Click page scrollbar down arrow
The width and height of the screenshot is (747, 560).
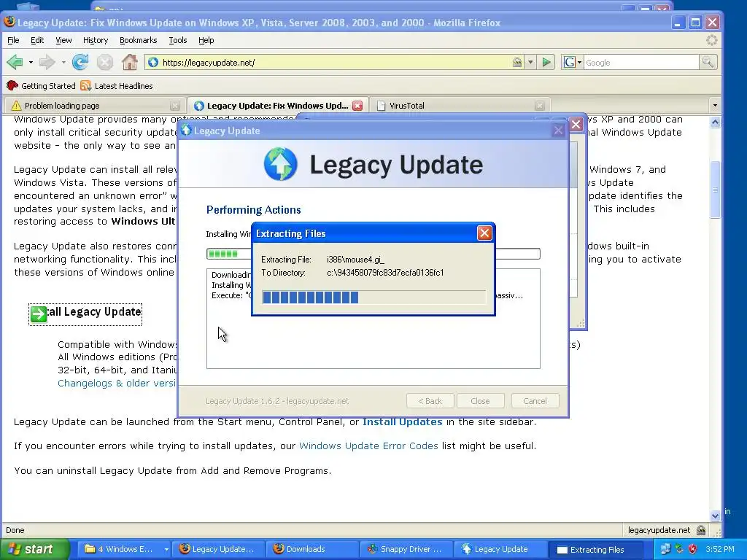pyautogui.click(x=715, y=516)
